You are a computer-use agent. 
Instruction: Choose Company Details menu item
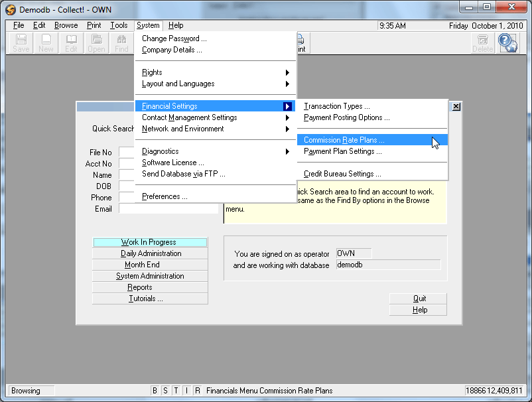[x=216, y=50]
